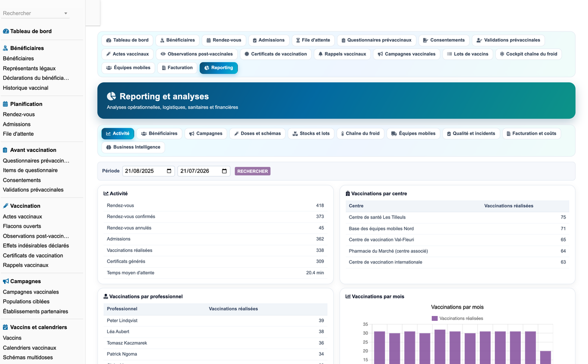588x364 pixels.
Task: Open Historique vaccinal sidebar link
Action: (x=25, y=88)
